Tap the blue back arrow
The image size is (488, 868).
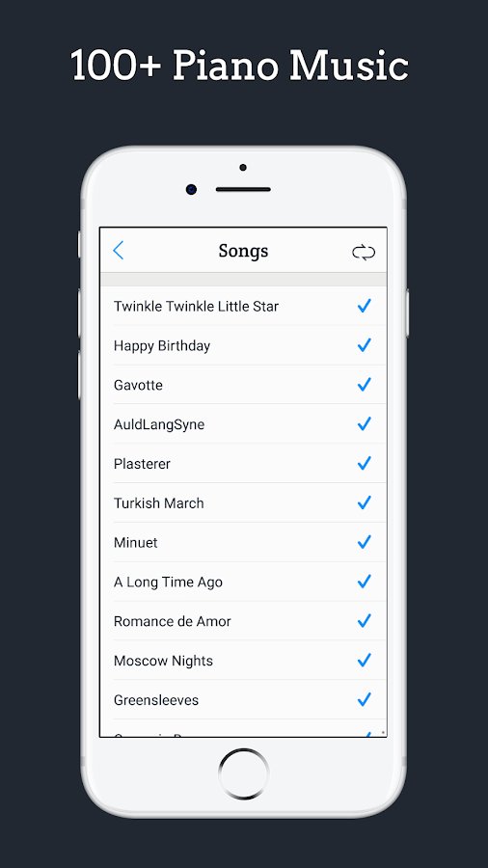pyautogui.click(x=119, y=250)
